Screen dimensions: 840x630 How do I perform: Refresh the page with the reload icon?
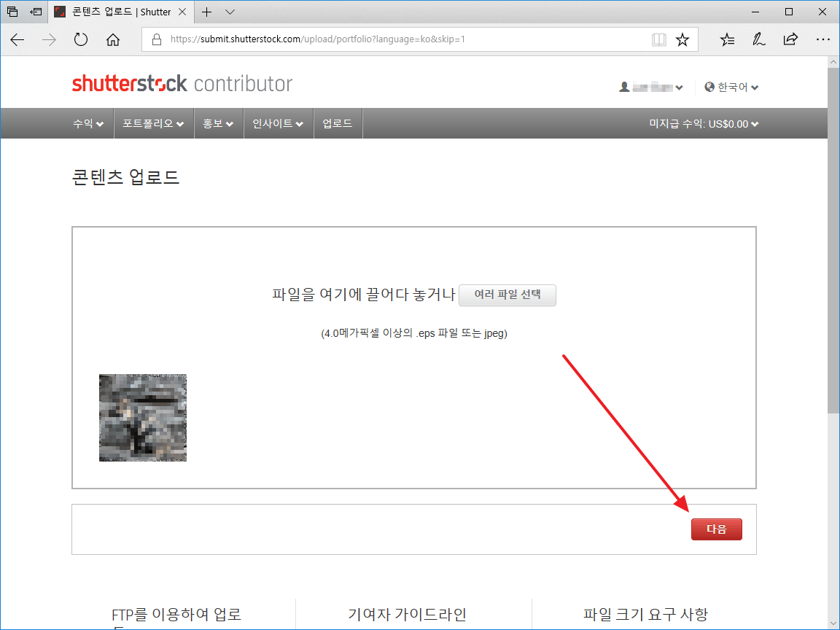tap(81, 40)
